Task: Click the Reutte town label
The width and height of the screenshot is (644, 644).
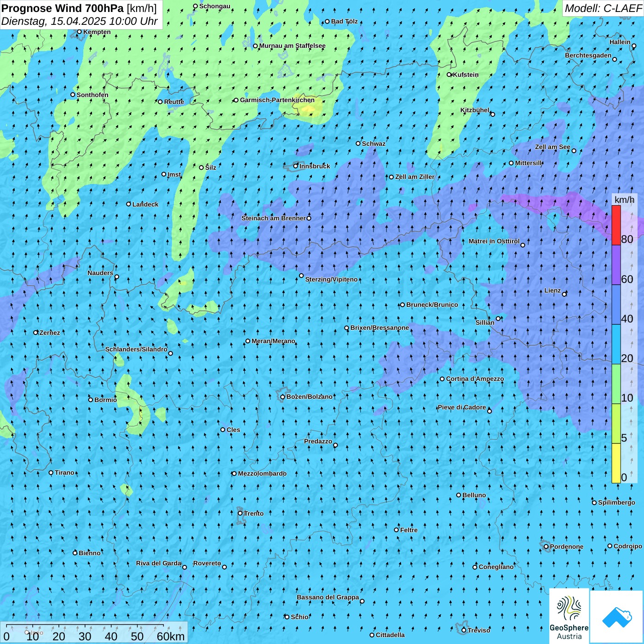Action: (x=174, y=102)
